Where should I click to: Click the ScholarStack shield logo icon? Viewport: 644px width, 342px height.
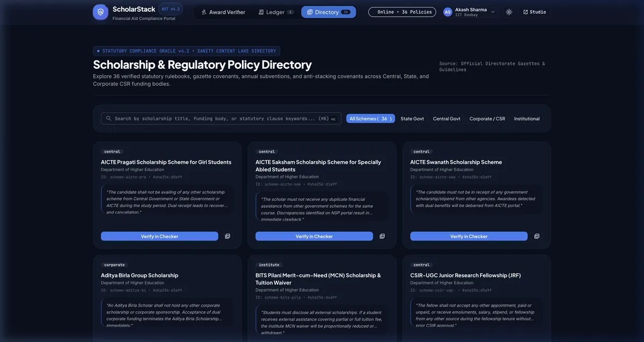(100, 12)
